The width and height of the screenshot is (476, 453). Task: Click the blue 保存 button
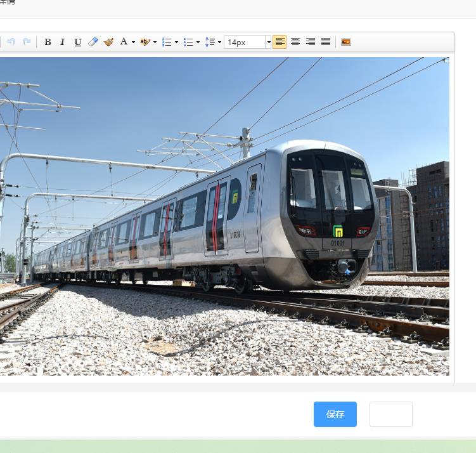point(335,414)
